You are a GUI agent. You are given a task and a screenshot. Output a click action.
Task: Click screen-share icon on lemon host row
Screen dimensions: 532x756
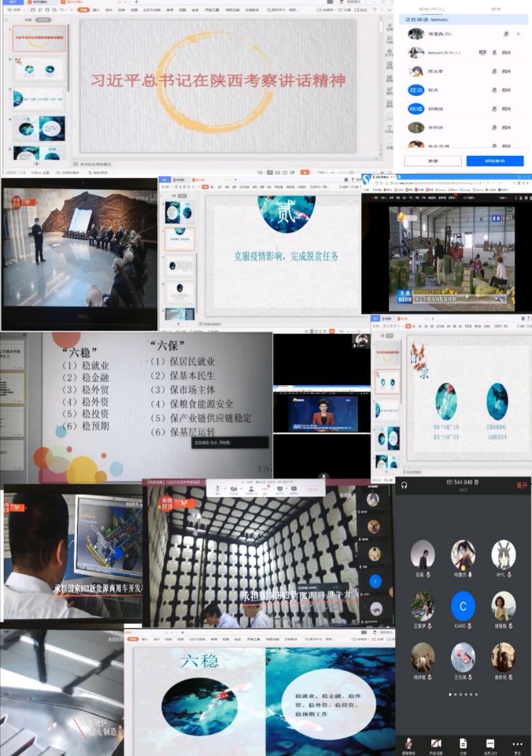pos(482,53)
